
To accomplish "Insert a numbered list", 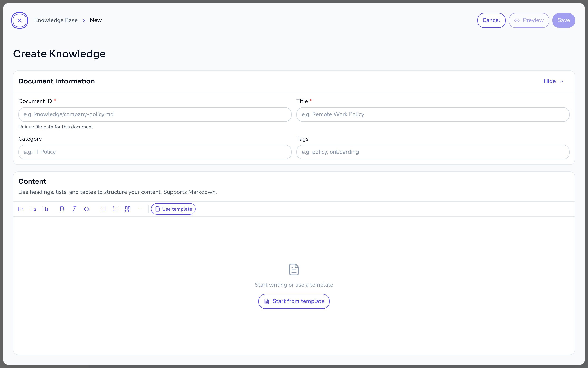I will (115, 209).
